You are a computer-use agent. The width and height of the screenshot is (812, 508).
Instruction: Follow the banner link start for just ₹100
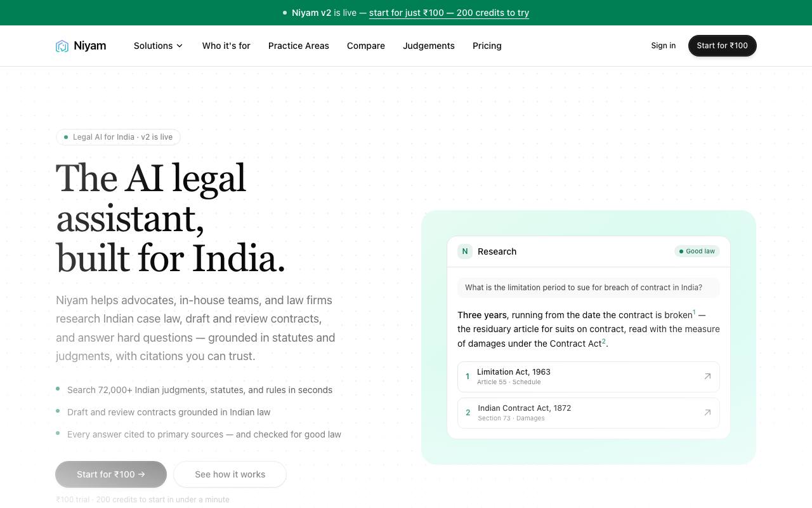click(449, 13)
